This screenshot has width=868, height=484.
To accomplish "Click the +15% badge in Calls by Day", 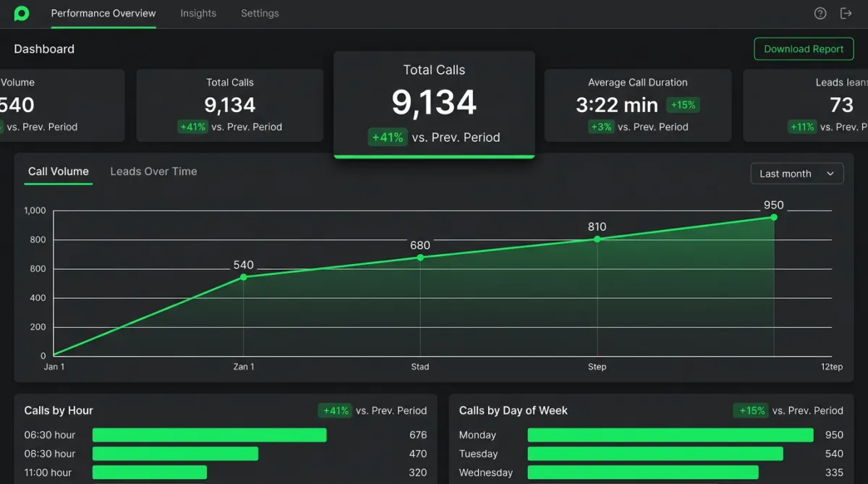I will tap(751, 410).
